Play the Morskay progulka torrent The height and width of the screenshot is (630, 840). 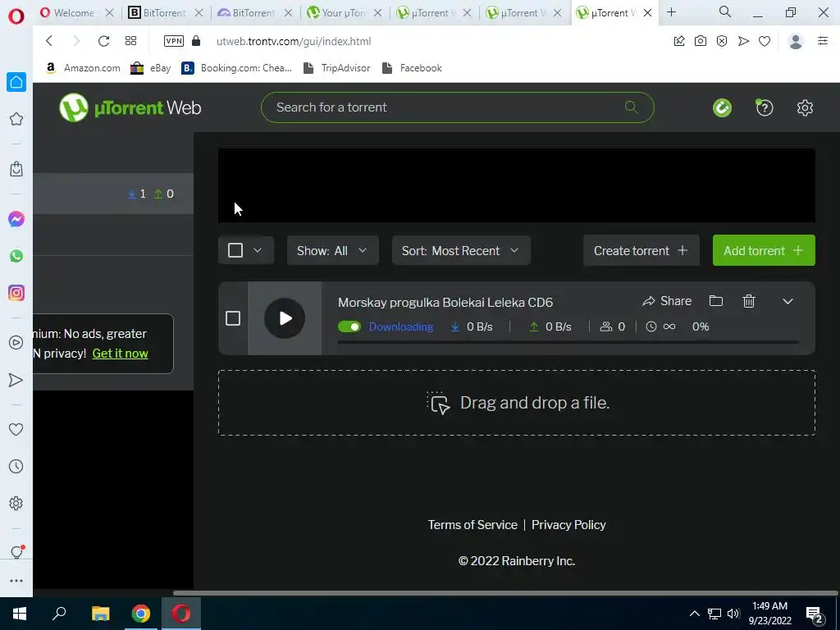pos(285,318)
